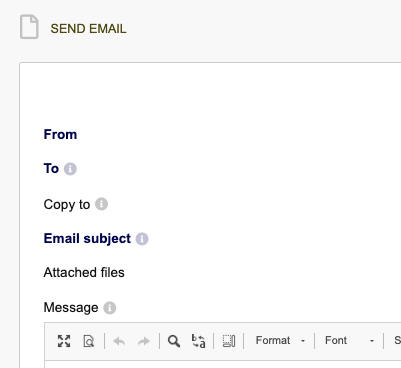Click the From field label
This screenshot has height=368, width=401.
point(60,134)
